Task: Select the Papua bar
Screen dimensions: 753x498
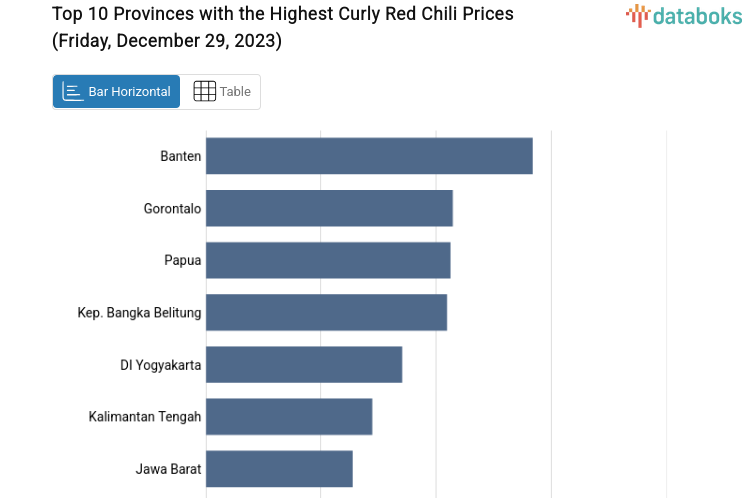Action: [328, 260]
